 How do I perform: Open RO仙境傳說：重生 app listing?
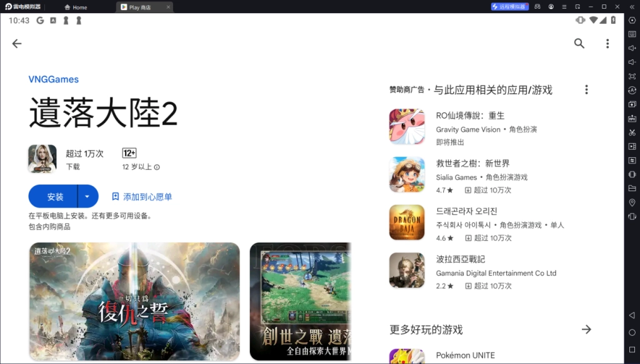490,127
